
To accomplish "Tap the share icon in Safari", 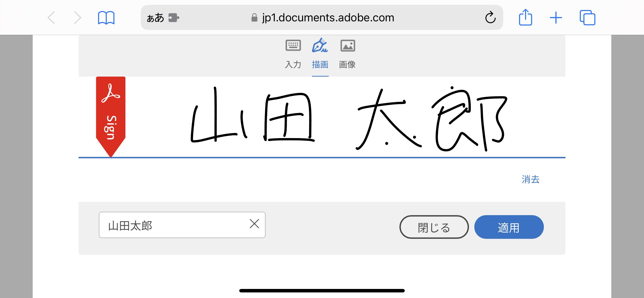I will point(526,17).
